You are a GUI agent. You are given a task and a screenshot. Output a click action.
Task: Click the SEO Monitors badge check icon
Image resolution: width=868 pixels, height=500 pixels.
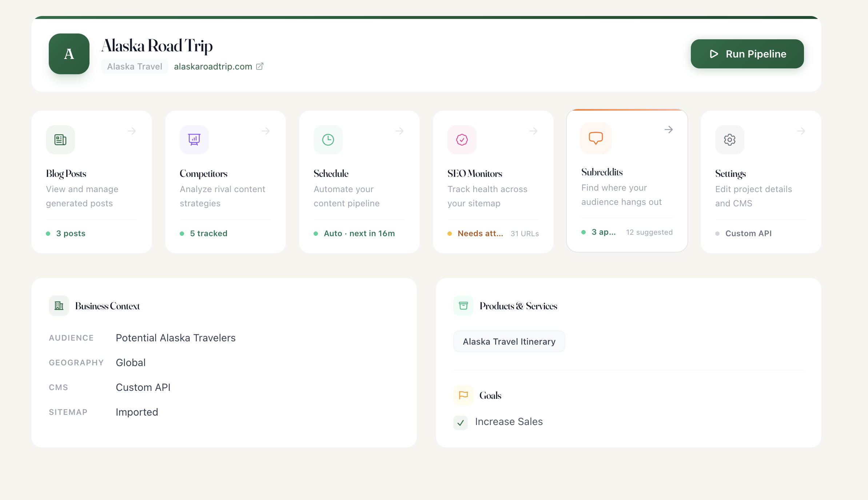click(x=462, y=140)
